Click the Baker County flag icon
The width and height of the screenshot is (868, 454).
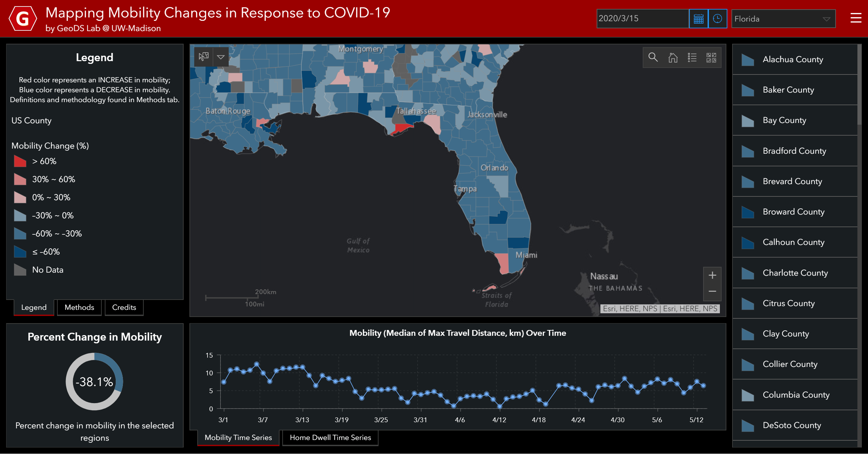748,90
